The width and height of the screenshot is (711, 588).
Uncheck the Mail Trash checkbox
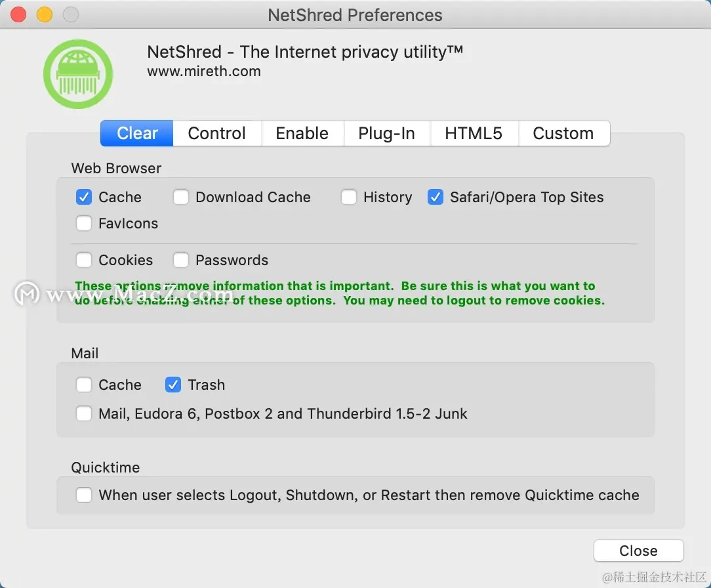click(173, 385)
